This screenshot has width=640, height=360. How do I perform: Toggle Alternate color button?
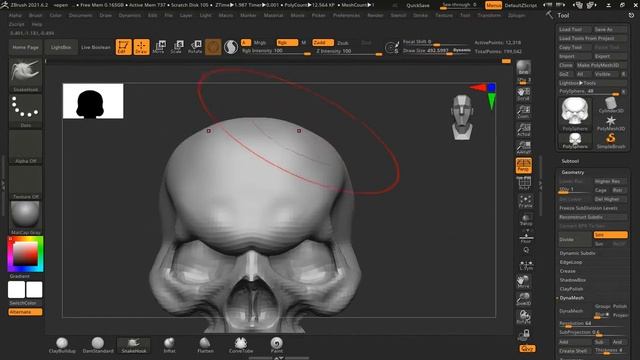tap(25, 312)
